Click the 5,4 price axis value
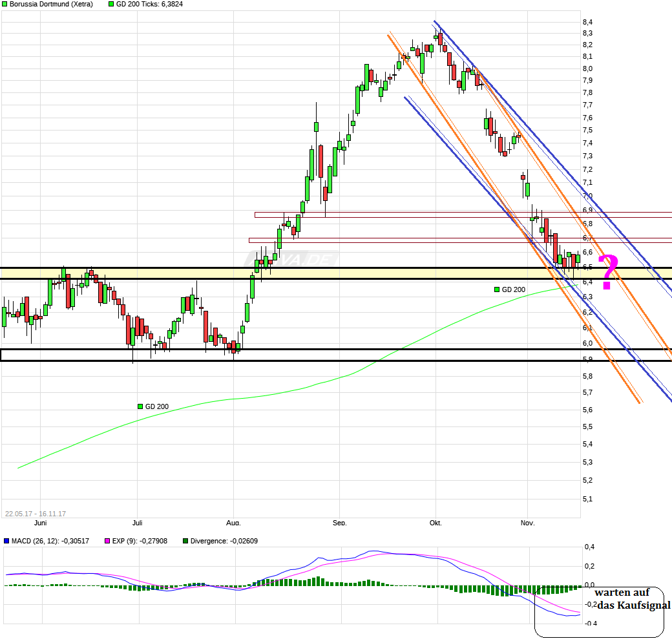Viewport: 672px width, 641px height. coord(587,445)
